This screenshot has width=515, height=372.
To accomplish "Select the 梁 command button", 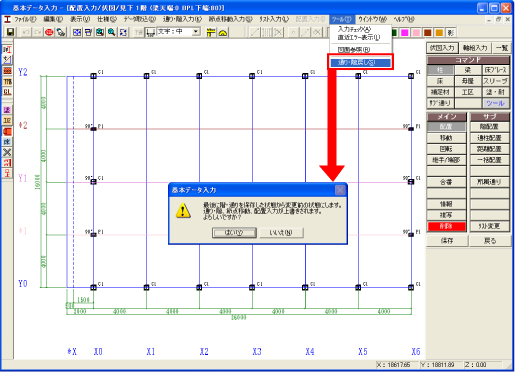I will 468,70.
